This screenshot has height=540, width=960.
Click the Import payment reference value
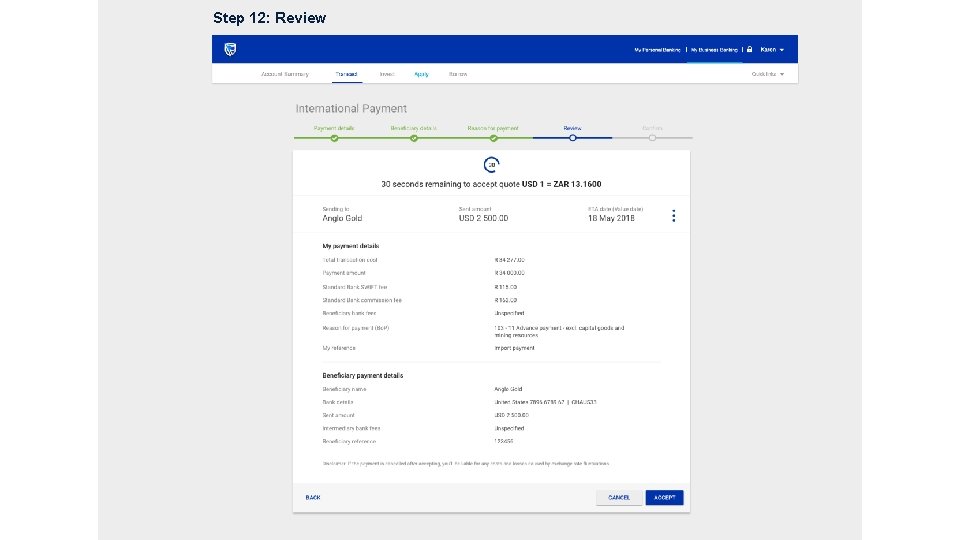(514, 348)
